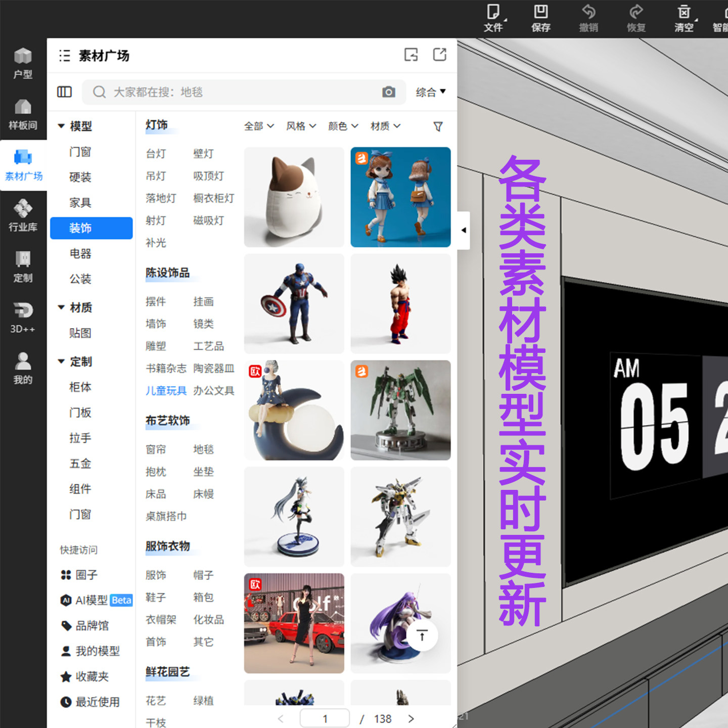The height and width of the screenshot is (728, 728).
Task: Open the 样板间 showroom sidebar icon
Action: tap(23, 115)
